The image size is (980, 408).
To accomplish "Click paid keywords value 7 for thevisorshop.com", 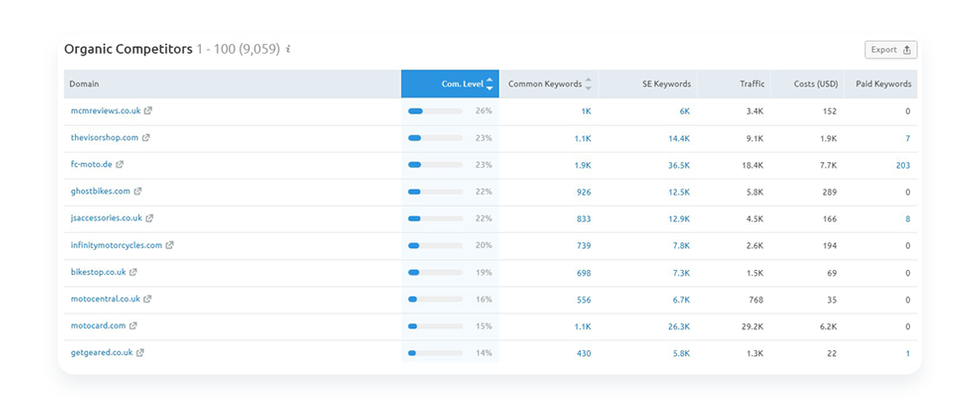I will 907,138.
